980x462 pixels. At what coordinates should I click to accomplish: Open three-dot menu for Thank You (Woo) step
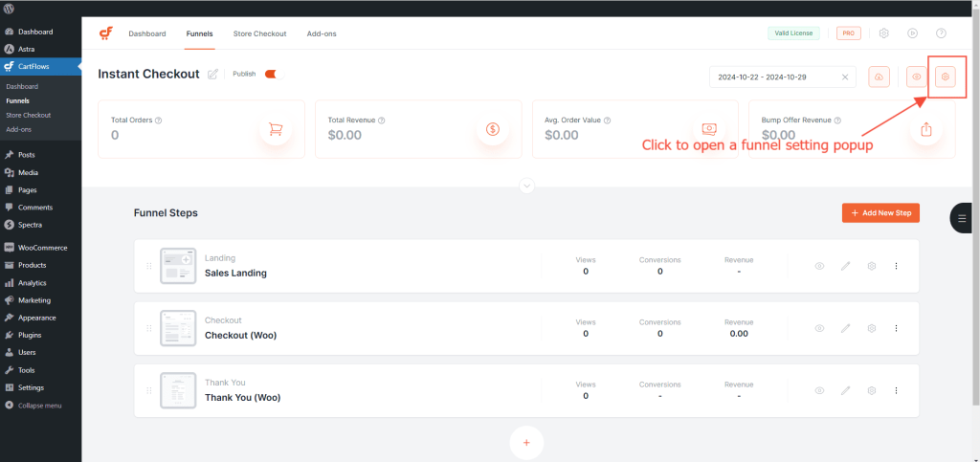coord(896,390)
